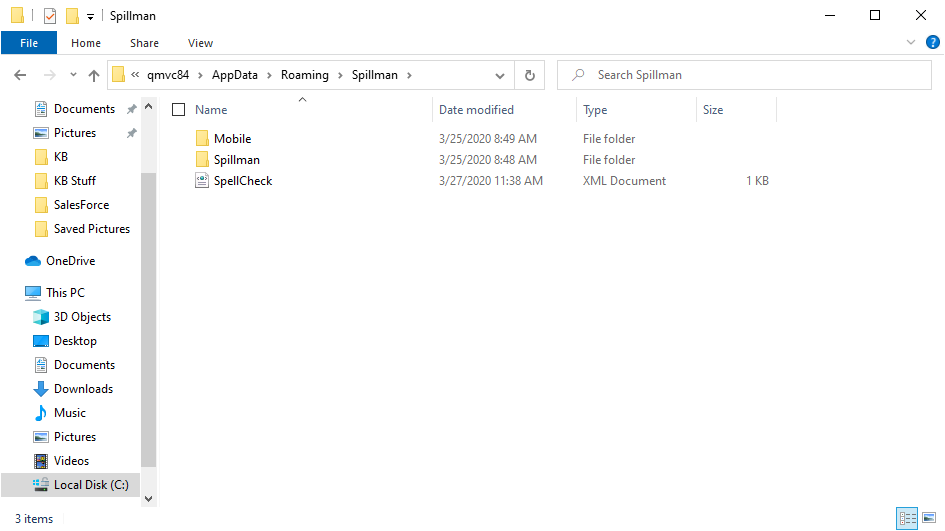
Task: Open the File ribbon tab
Action: pos(29,43)
